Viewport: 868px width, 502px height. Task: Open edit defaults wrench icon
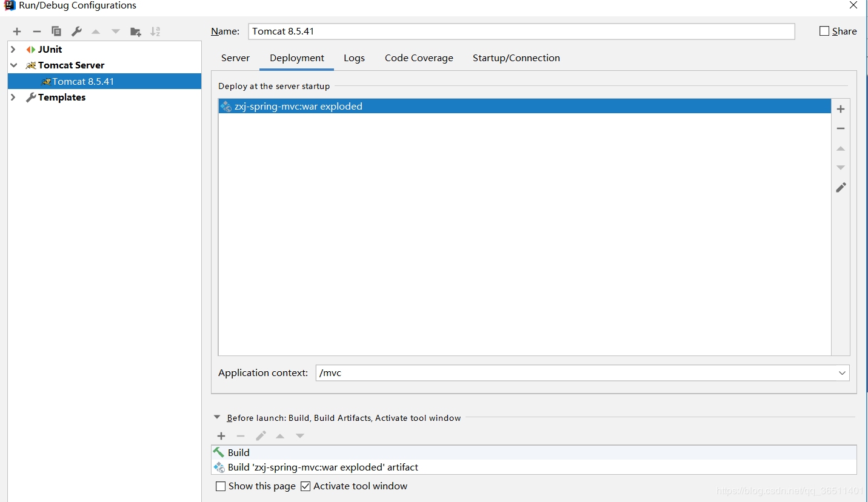[x=76, y=31]
